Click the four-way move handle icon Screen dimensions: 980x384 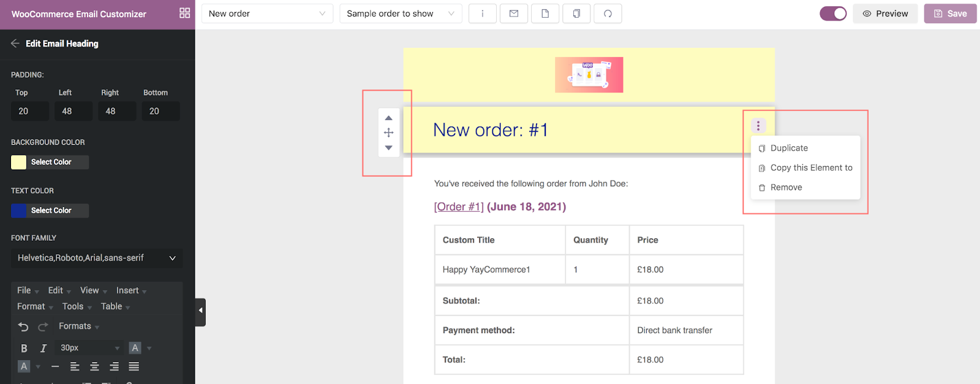(388, 132)
